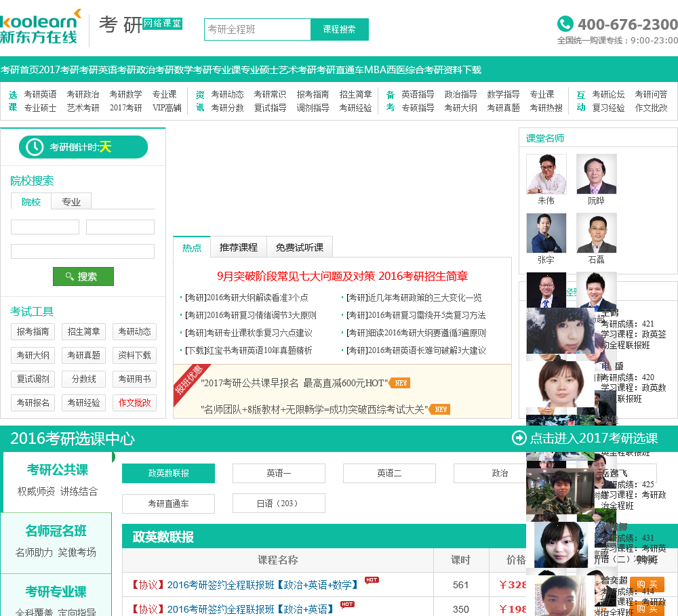Open 考研大纲 exam tool button
The image size is (678, 616).
[33, 355]
